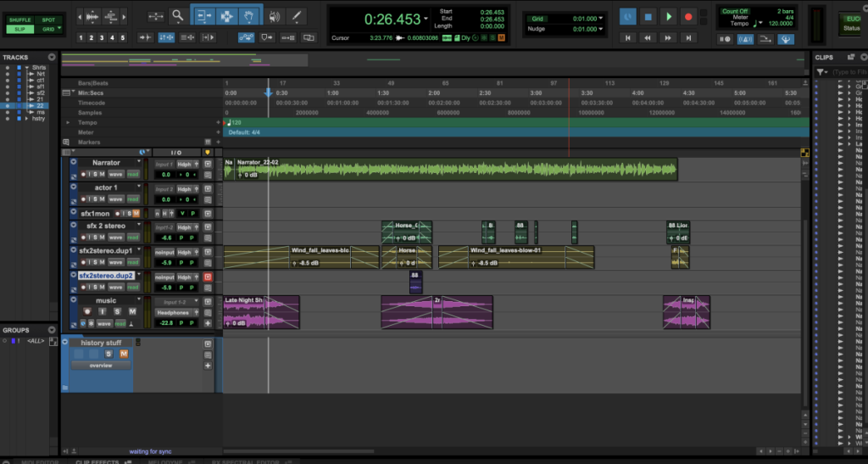Click the Trim tool icon
The image size is (868, 464).
(x=203, y=16)
